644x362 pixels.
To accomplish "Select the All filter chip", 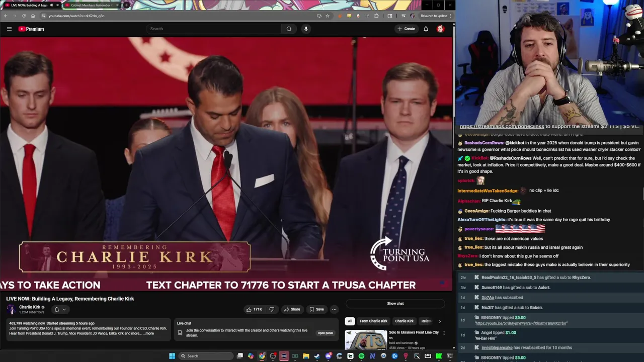I will [350, 321].
